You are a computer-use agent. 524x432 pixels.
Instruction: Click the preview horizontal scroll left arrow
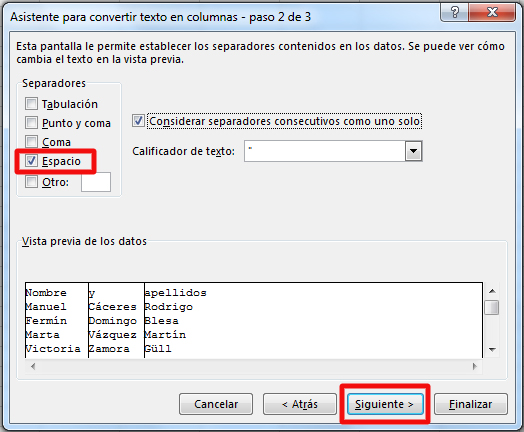[x=33, y=367]
